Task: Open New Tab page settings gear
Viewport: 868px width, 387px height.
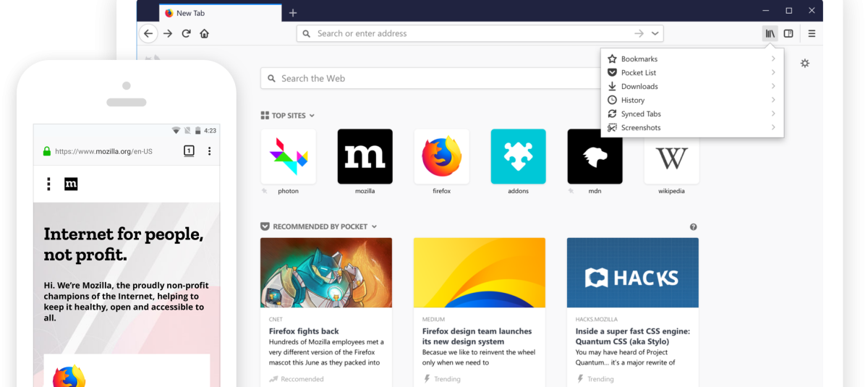Action: point(804,64)
